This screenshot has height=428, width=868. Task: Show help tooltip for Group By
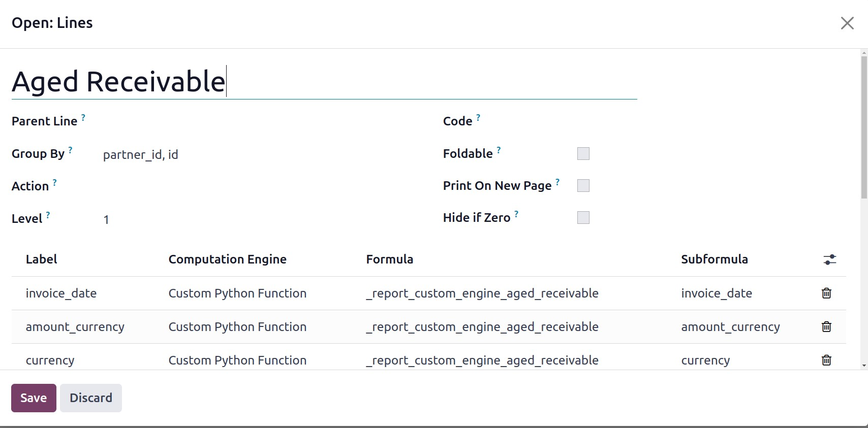click(71, 150)
